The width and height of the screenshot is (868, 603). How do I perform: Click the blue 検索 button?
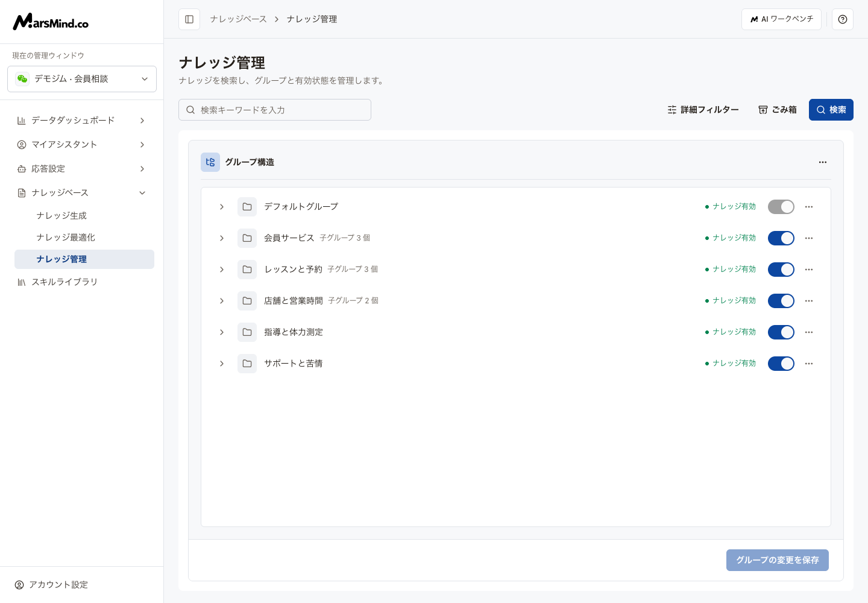[831, 110]
